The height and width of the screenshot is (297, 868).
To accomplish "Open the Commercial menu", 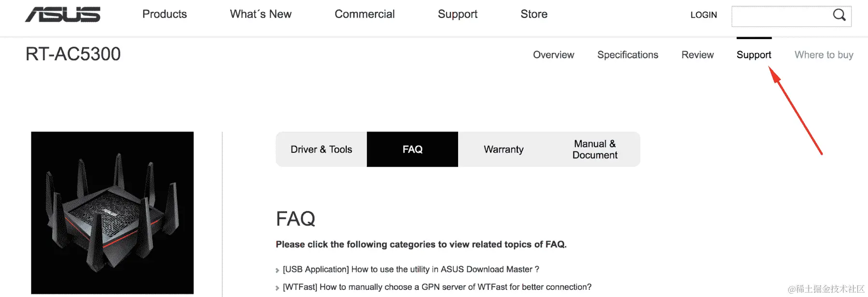I will pyautogui.click(x=365, y=14).
